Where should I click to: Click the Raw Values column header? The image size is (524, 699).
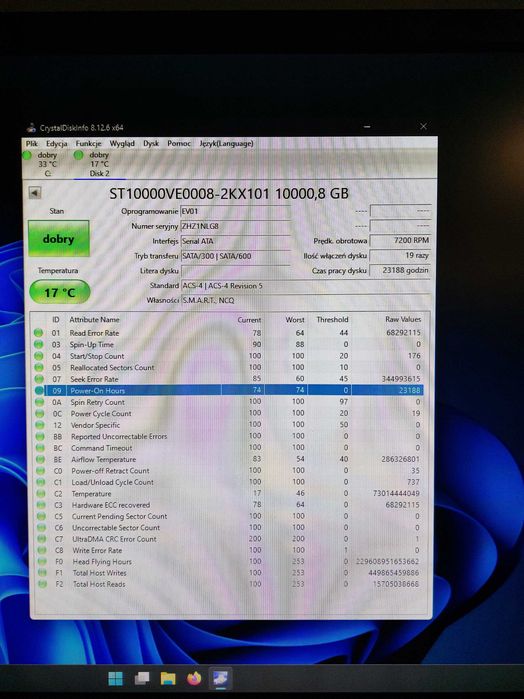coord(403,319)
